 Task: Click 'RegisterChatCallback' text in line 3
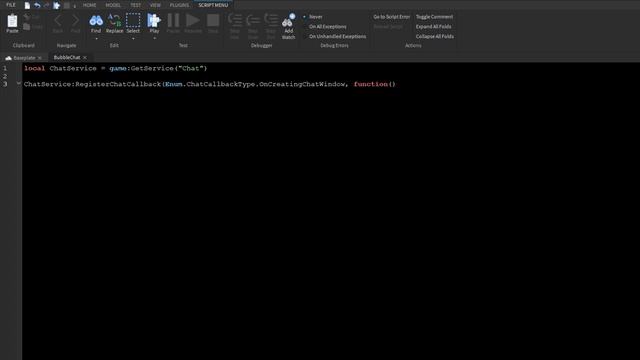coord(118,84)
